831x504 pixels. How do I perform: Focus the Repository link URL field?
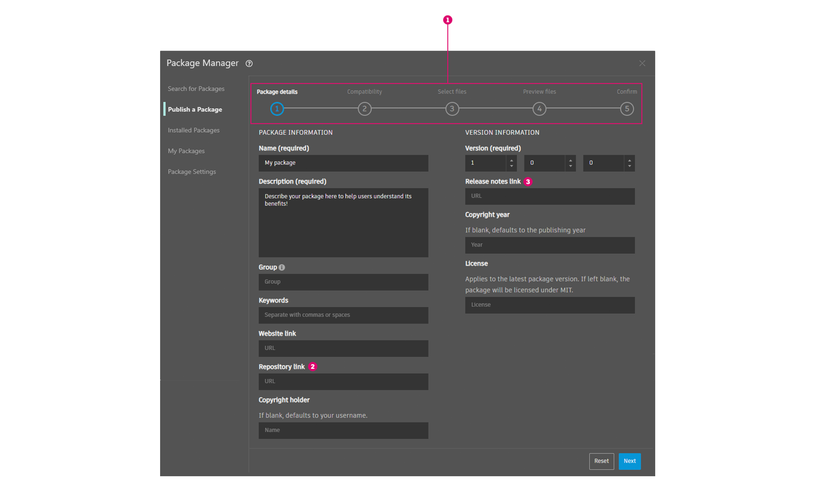[343, 382]
